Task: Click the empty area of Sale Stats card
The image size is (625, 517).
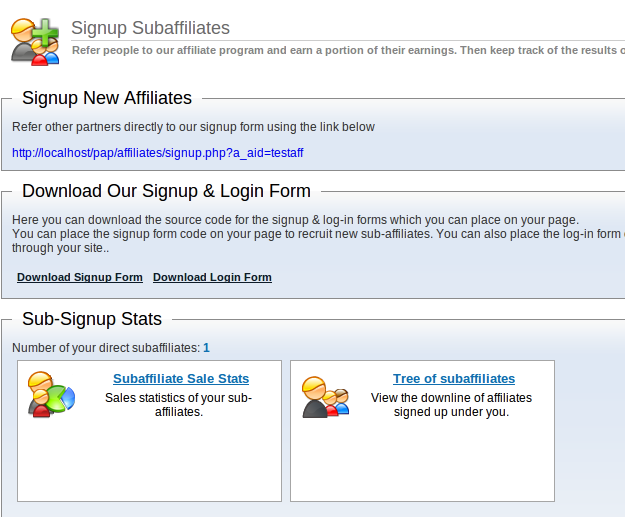Action: coord(149,462)
